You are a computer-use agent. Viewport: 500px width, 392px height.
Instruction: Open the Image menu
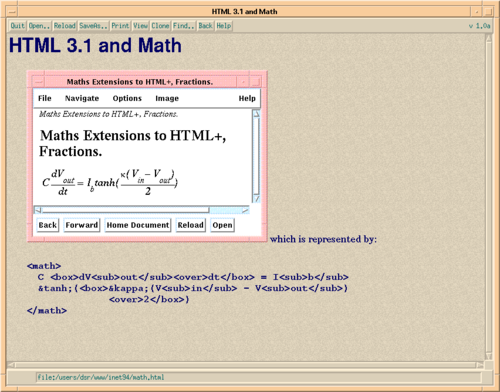click(167, 98)
